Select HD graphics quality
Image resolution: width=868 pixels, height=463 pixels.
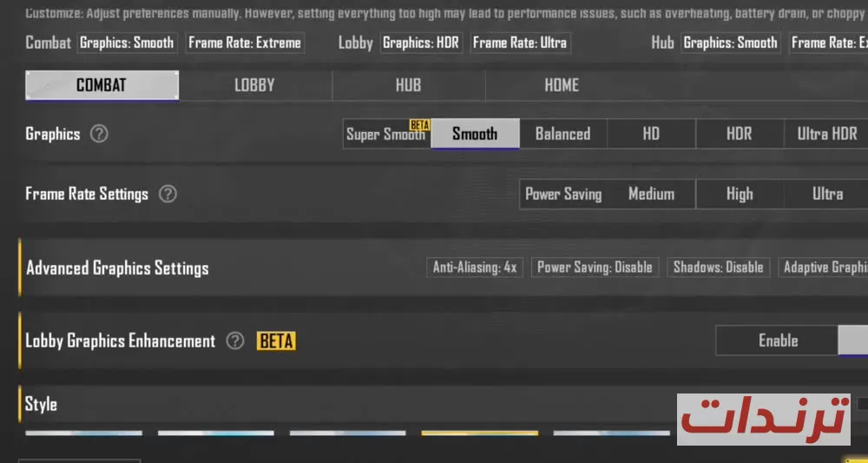coord(651,134)
